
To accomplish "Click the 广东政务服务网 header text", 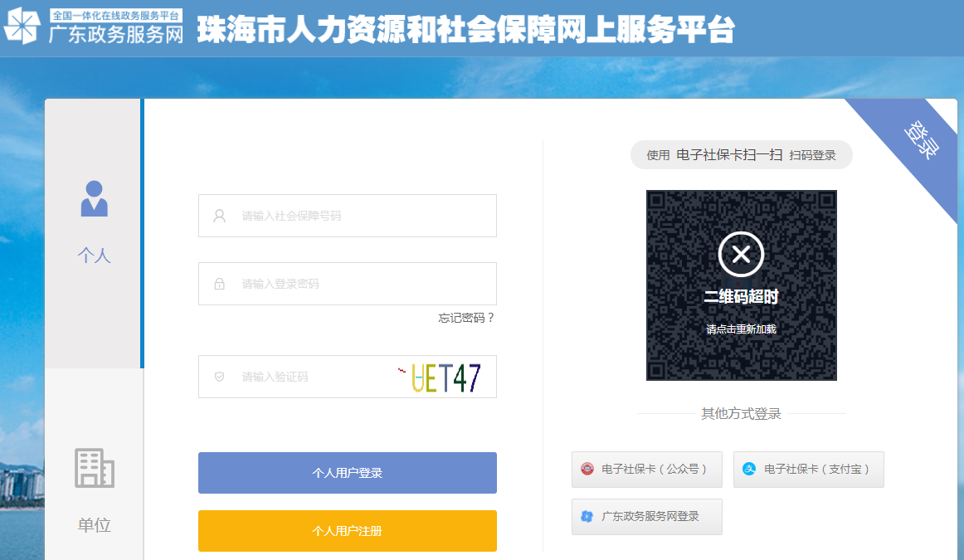I will coord(116,34).
